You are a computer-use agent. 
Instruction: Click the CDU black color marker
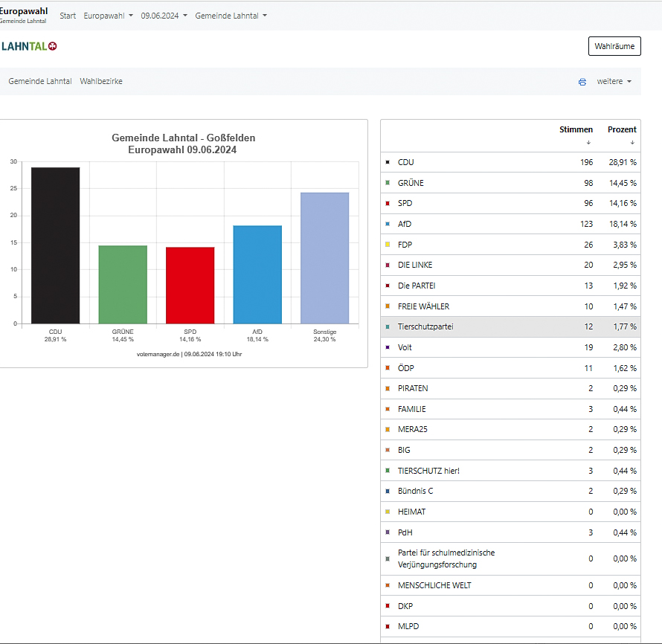click(x=388, y=162)
